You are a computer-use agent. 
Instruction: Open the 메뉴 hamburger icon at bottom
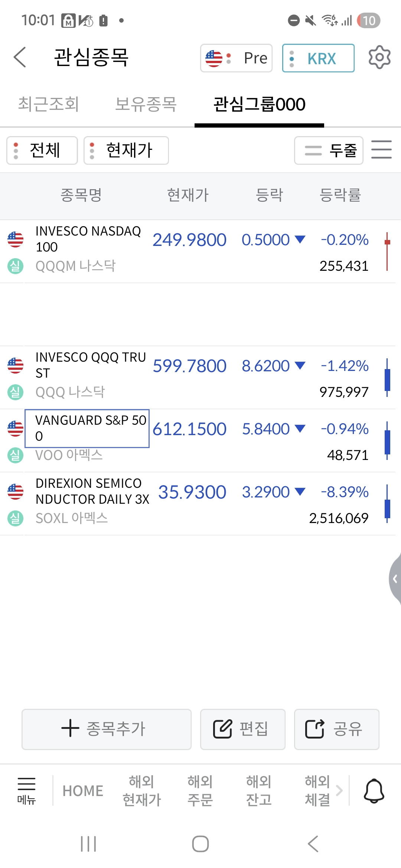tap(26, 790)
